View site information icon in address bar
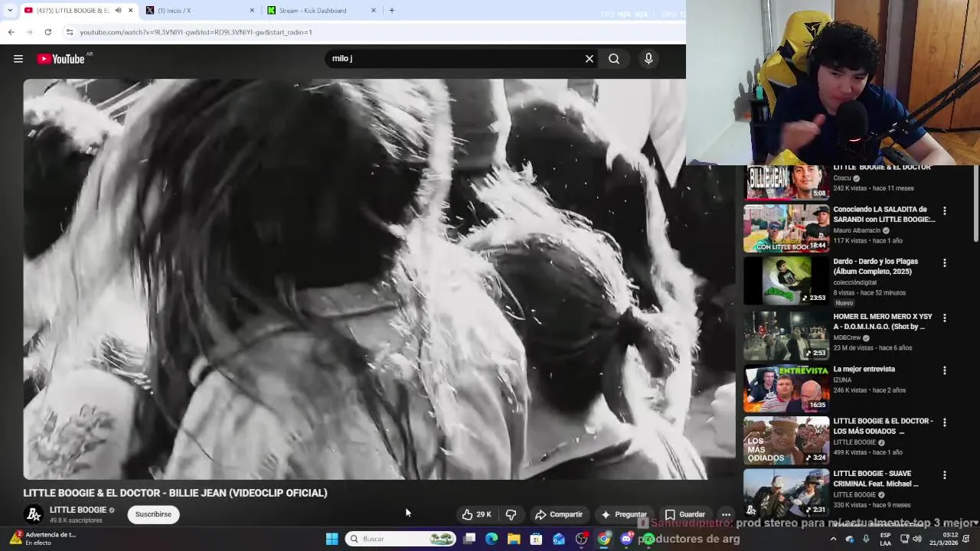This screenshot has height=551, width=980. point(70,32)
